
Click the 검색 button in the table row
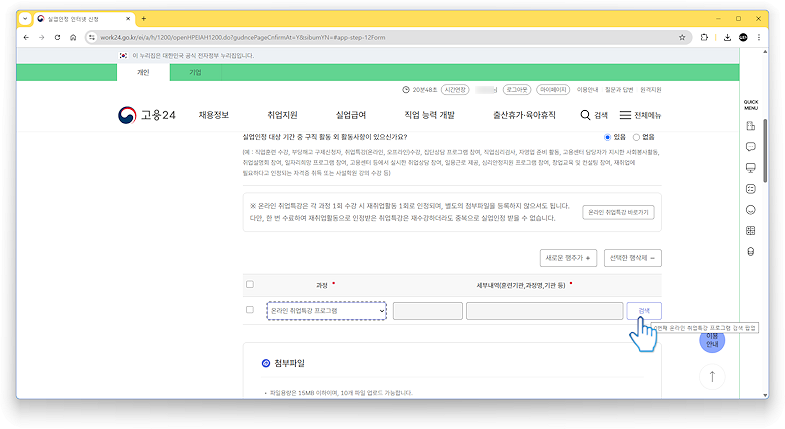[644, 311]
